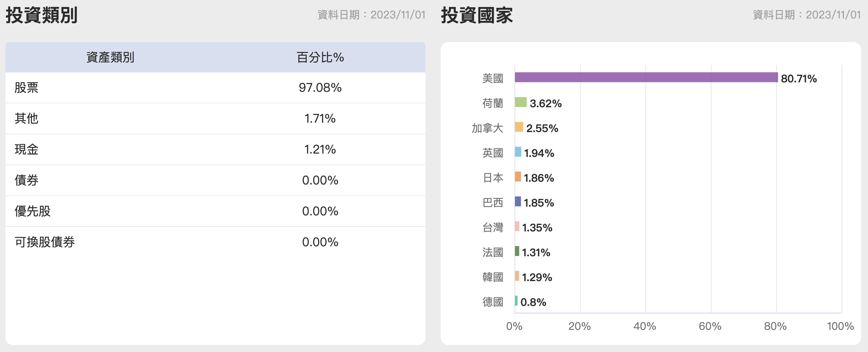The width and height of the screenshot is (868, 352).
Task: Click the green 荷蘭 bar
Action: (x=520, y=102)
